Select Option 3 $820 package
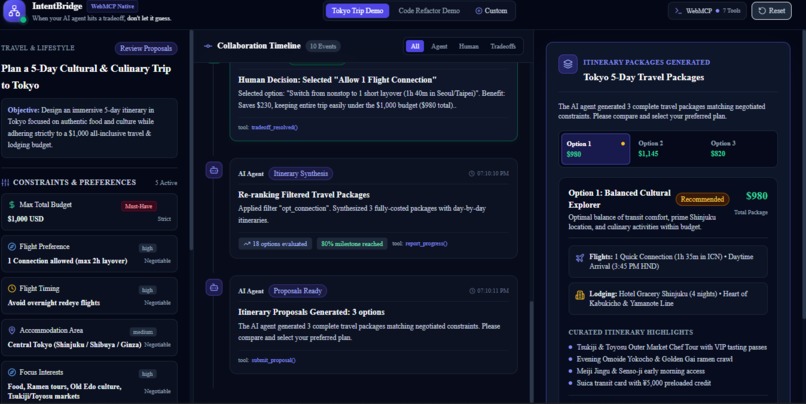This screenshot has width=806, height=404. (x=740, y=149)
